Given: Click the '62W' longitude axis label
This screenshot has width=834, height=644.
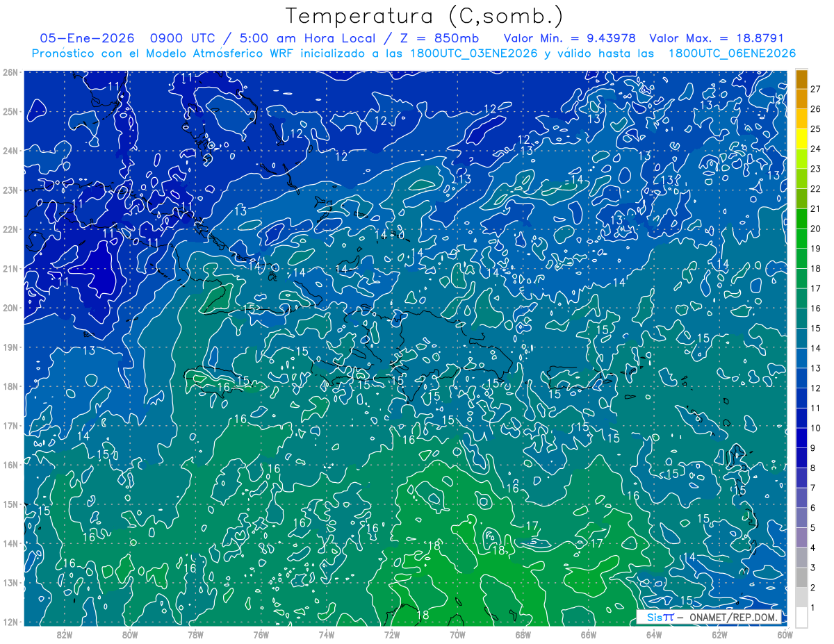Looking at the screenshot, I should tap(719, 634).
